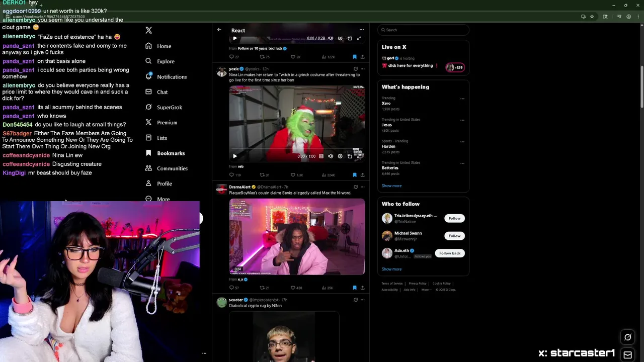Image resolution: width=644 pixels, height=362 pixels.
Task: Open Chat in the sidebar
Action: coord(156,92)
